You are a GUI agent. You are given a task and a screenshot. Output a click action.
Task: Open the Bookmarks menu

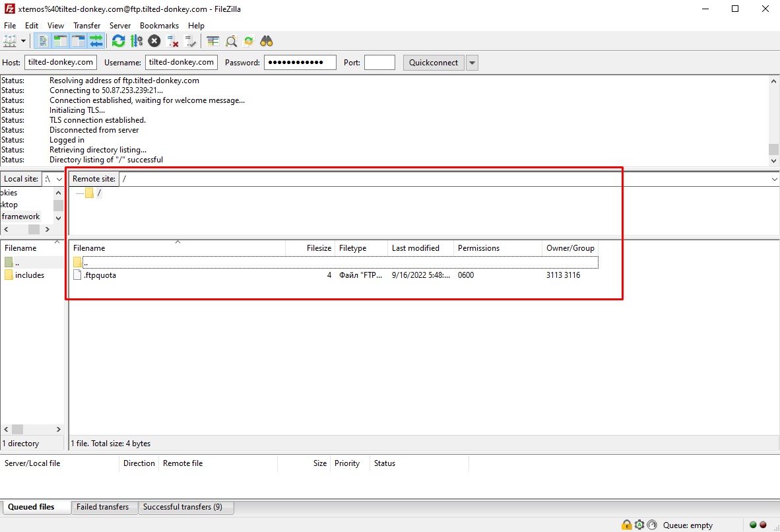[159, 25]
